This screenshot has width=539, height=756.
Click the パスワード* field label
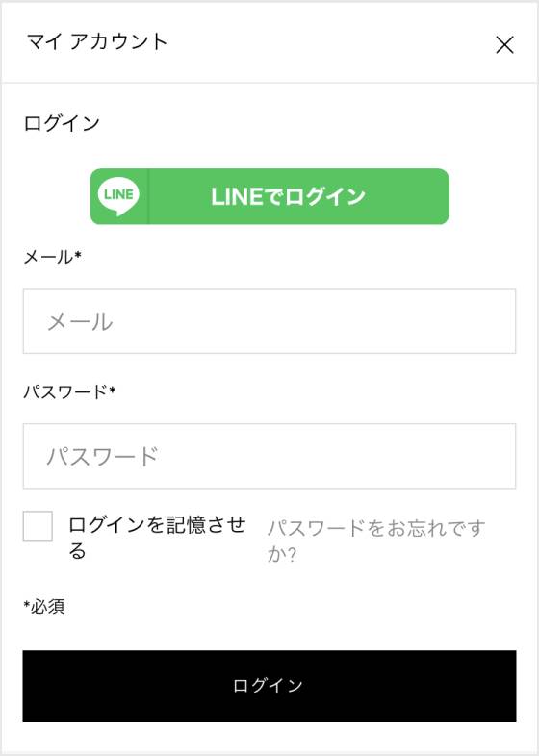point(70,391)
